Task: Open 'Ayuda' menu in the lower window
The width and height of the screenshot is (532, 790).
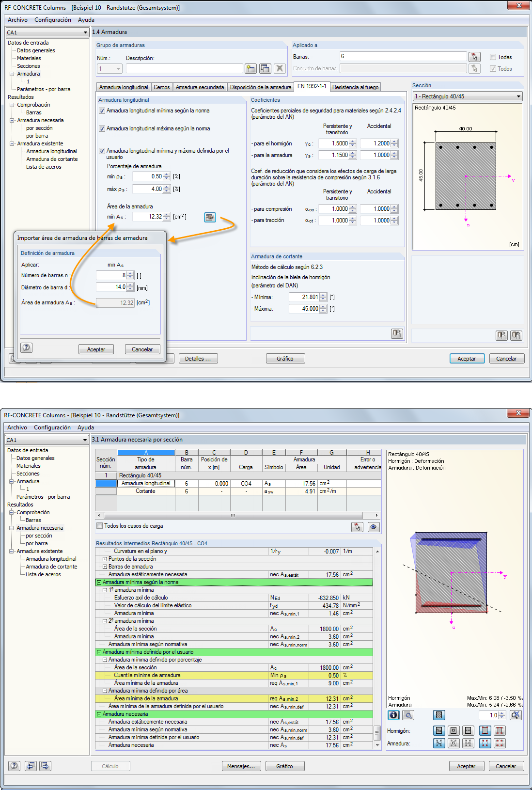Action: 86,427
